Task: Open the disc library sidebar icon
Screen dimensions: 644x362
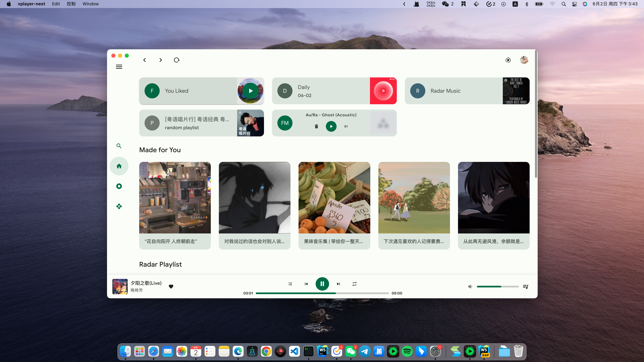Action: tap(119, 186)
